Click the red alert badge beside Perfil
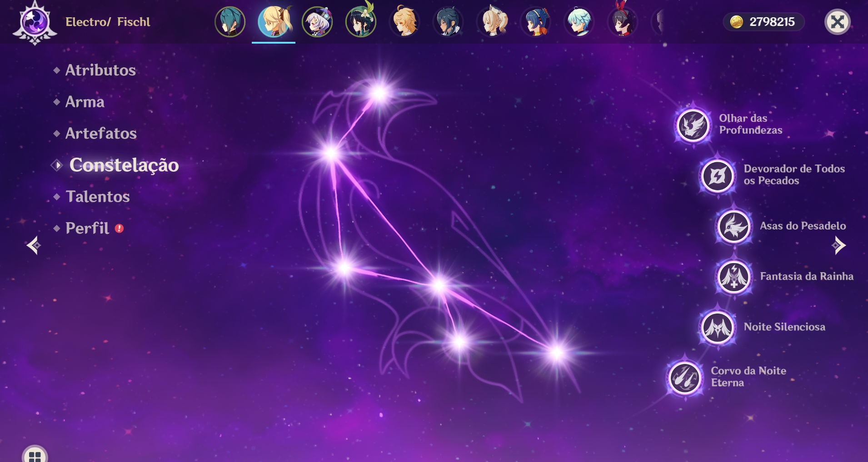 (x=119, y=229)
